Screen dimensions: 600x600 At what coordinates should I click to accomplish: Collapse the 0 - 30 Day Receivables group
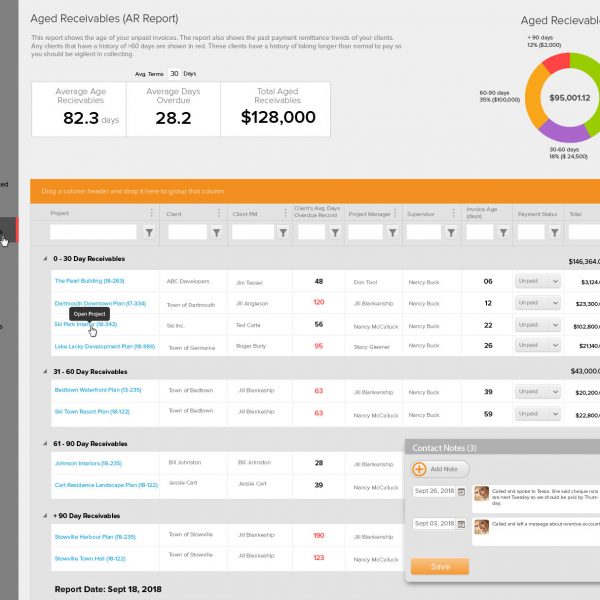[x=45, y=259]
